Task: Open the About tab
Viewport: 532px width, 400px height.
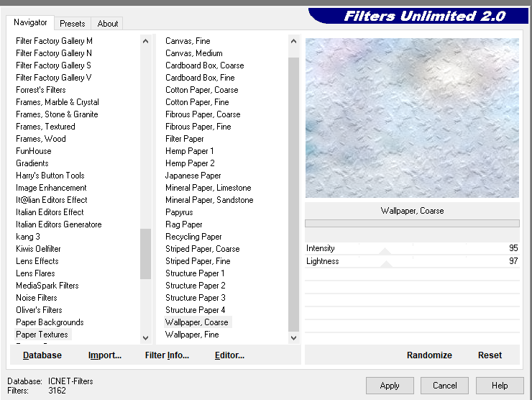Action: [x=108, y=24]
